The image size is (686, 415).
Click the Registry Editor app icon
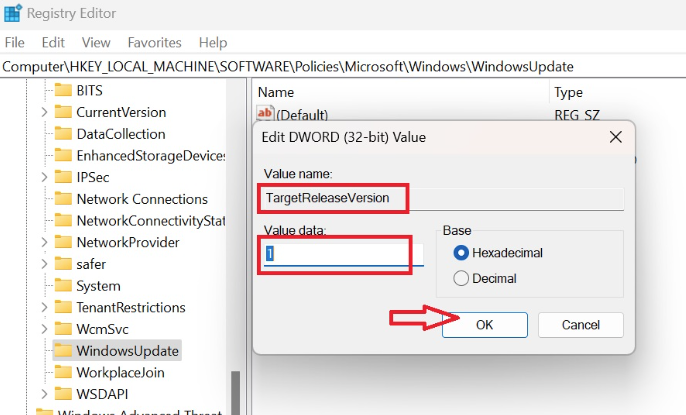pos(12,13)
